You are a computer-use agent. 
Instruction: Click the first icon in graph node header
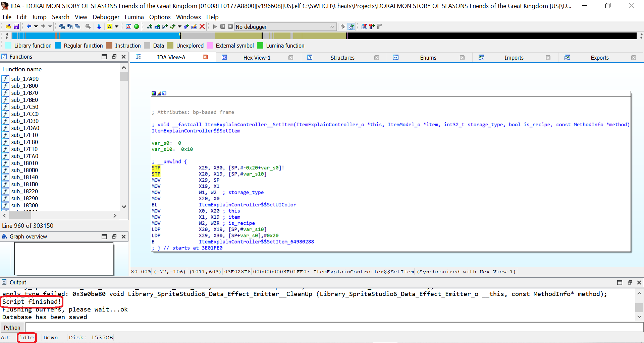point(154,93)
